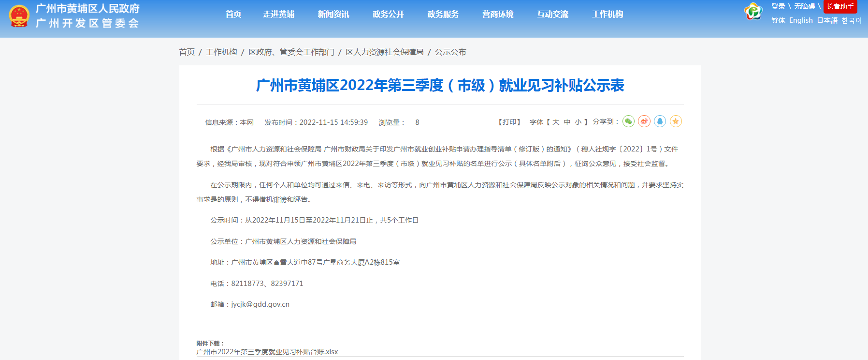Download 广州市2022年第三季度就业见习补贴台账.xlsx attachment

(x=267, y=352)
